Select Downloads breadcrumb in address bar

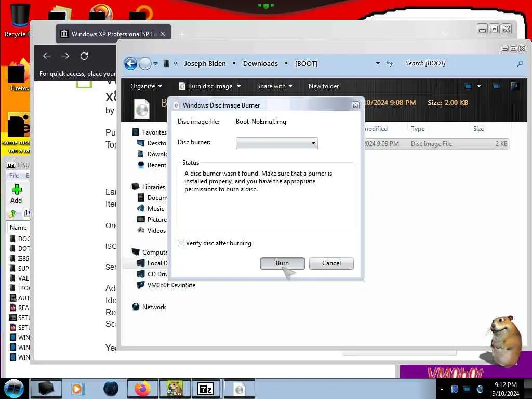click(x=260, y=63)
